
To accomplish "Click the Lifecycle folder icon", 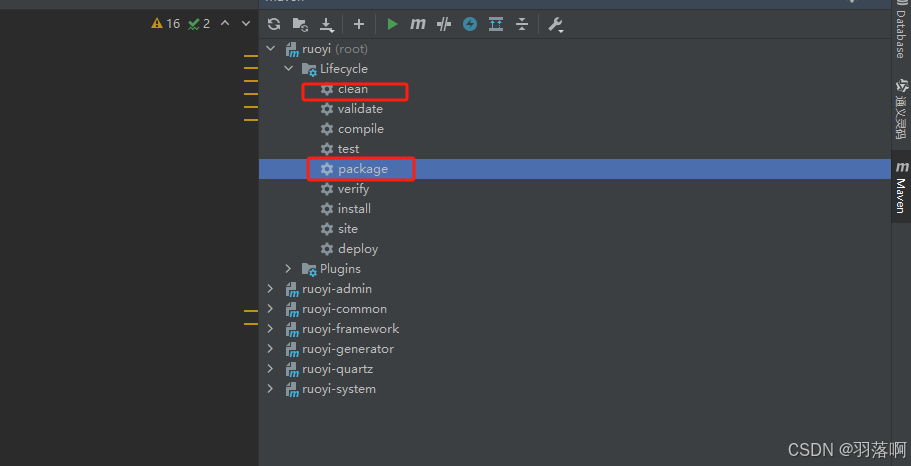I will (x=309, y=69).
